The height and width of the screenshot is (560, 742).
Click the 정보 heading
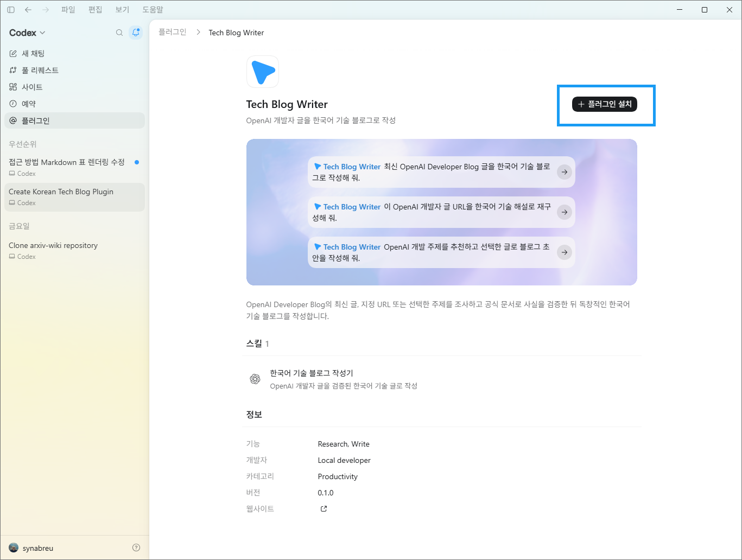tap(254, 415)
